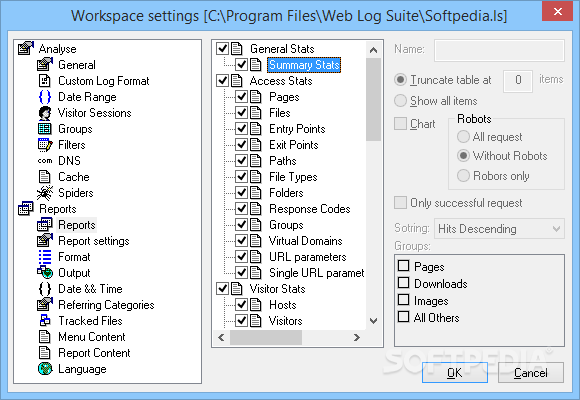The width and height of the screenshot is (580, 400).
Task: Click the Report settings icon
Action: (x=45, y=241)
